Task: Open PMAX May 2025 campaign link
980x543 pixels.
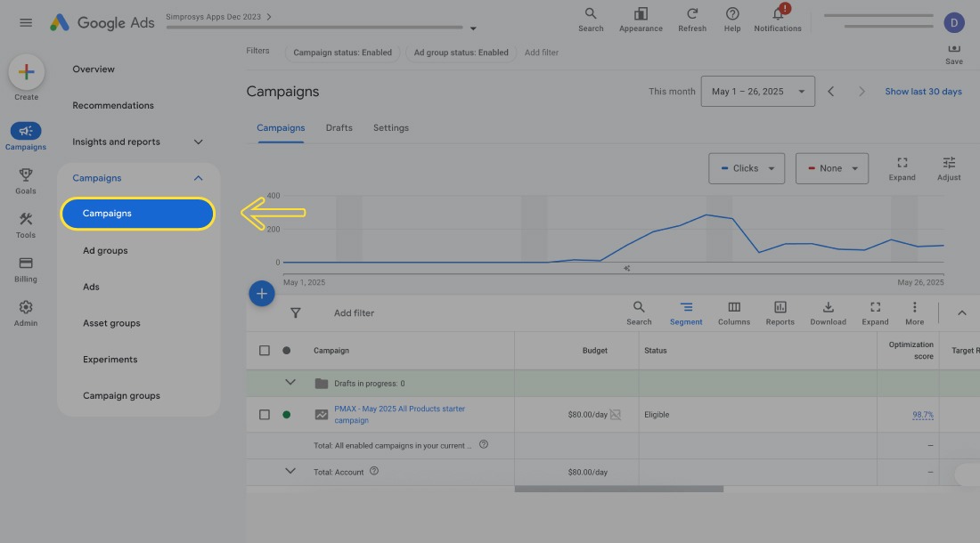Action: click(x=399, y=415)
